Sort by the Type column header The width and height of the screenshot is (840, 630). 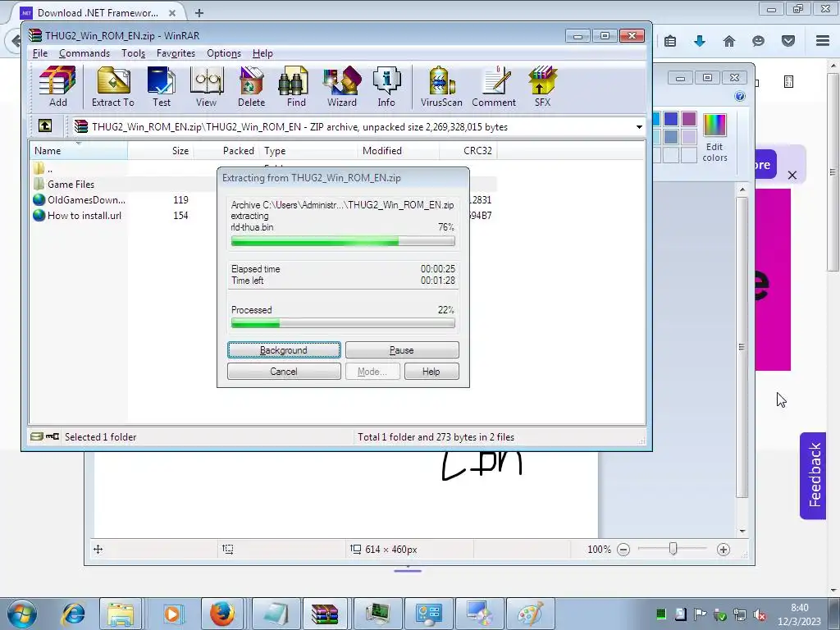click(x=308, y=151)
